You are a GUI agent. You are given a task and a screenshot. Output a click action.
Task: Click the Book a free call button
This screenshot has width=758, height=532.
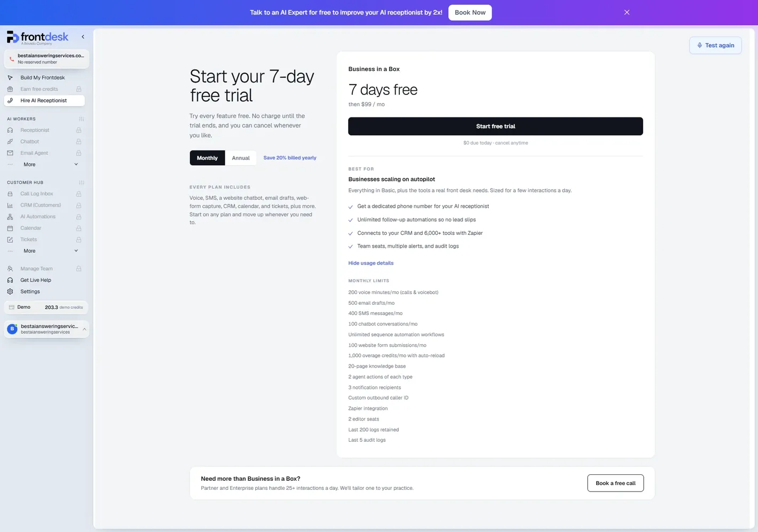click(615, 483)
